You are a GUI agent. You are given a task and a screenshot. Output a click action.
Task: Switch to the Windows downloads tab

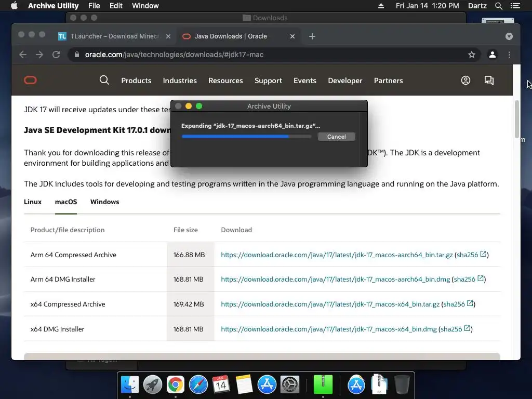click(x=104, y=202)
